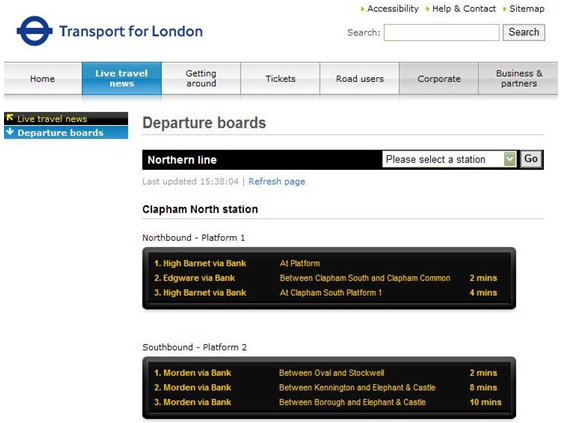Click the up-left arrow icon beside Live travel news
561x423 pixels.
click(x=10, y=117)
